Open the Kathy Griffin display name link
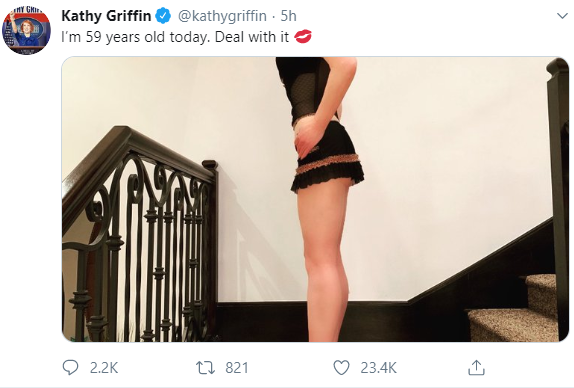Screen dimensions: 574x388 [x=106, y=16]
